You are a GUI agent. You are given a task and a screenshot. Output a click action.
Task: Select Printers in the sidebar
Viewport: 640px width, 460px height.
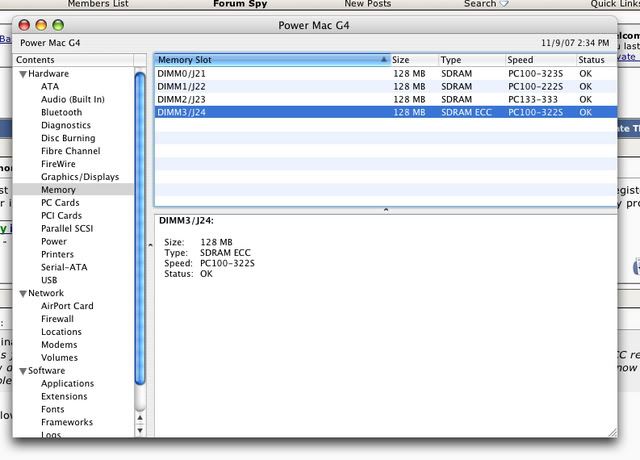point(57,254)
